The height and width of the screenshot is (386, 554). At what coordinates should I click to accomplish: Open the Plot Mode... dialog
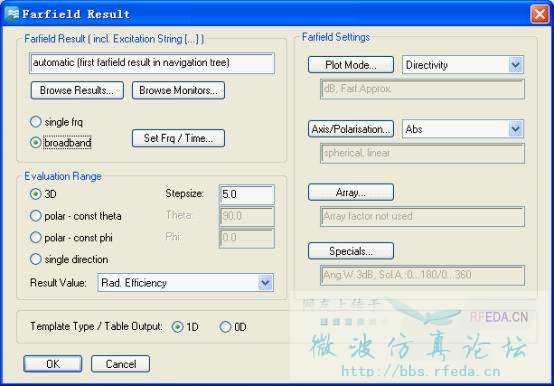[x=351, y=65]
